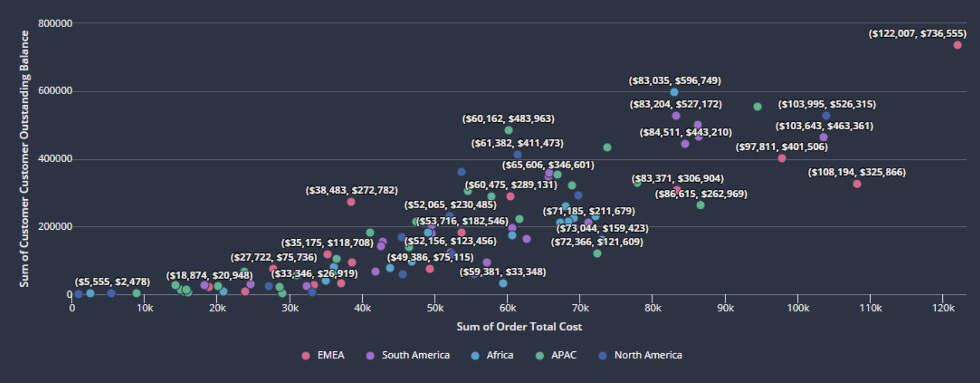Click the 120k x-axis tick label
The height and width of the screenshot is (383, 980).
click(x=943, y=308)
